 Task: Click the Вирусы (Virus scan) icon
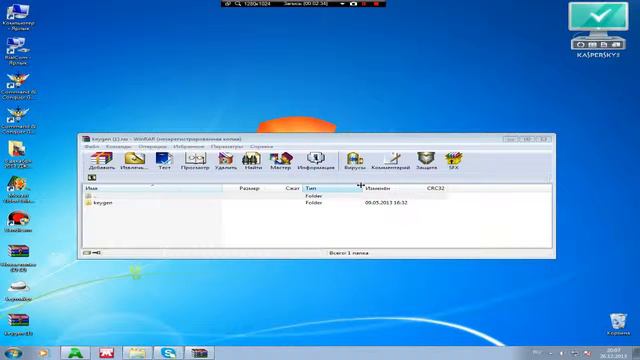coord(355,161)
